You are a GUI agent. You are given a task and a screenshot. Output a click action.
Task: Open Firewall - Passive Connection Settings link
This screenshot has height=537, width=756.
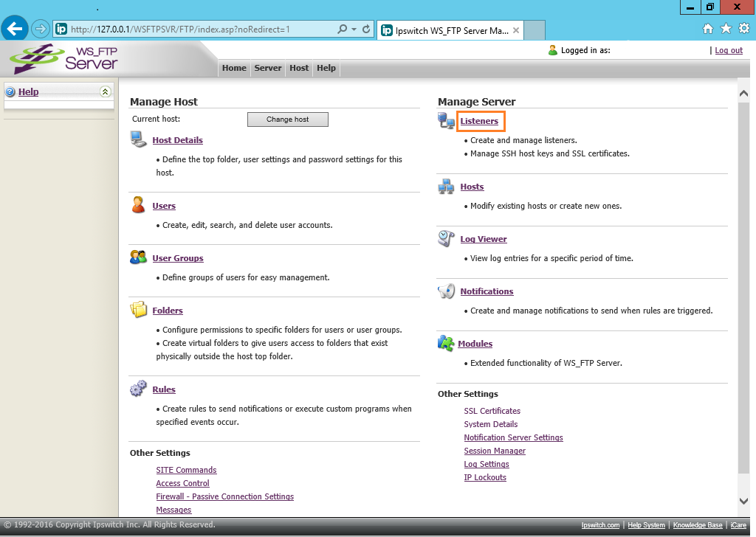coord(224,496)
